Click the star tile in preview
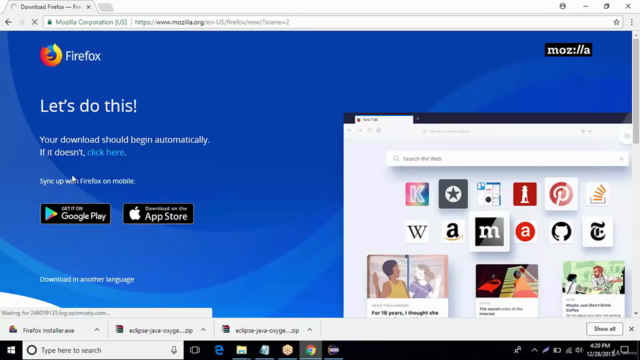The width and height of the screenshot is (640, 360). tap(453, 194)
